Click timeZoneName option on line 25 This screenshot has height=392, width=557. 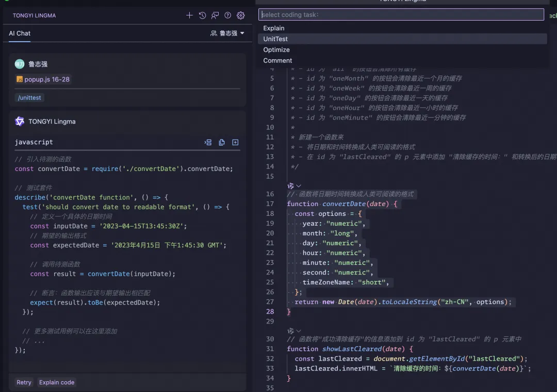pyautogui.click(x=327, y=282)
